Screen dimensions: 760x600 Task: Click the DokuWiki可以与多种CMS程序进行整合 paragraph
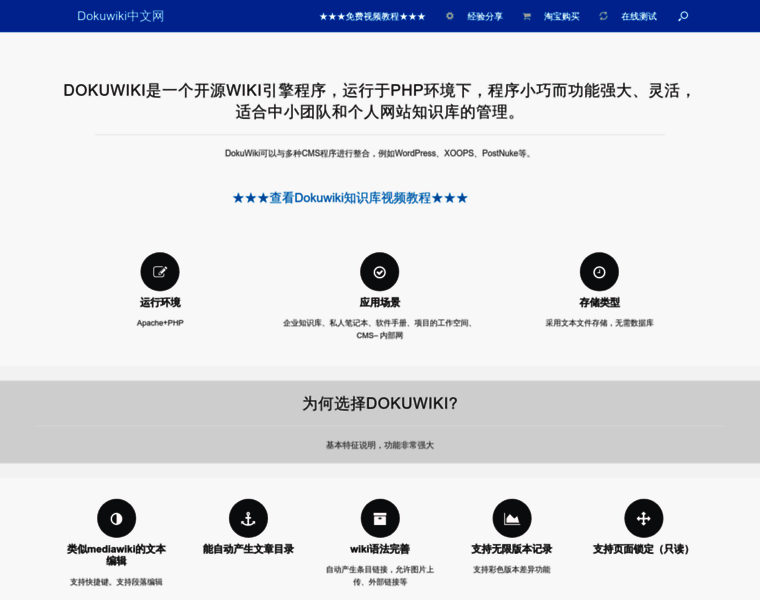pyautogui.click(x=380, y=154)
